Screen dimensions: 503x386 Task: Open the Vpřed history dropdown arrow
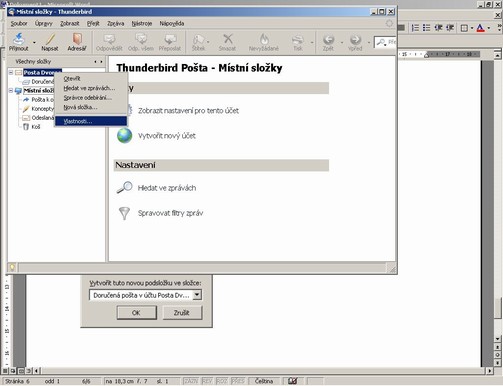(369, 43)
